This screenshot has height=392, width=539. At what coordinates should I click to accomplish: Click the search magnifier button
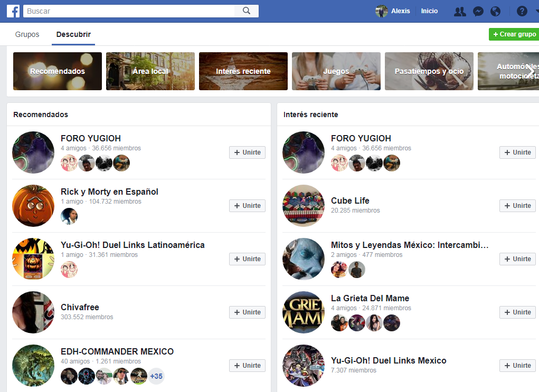coord(247,11)
